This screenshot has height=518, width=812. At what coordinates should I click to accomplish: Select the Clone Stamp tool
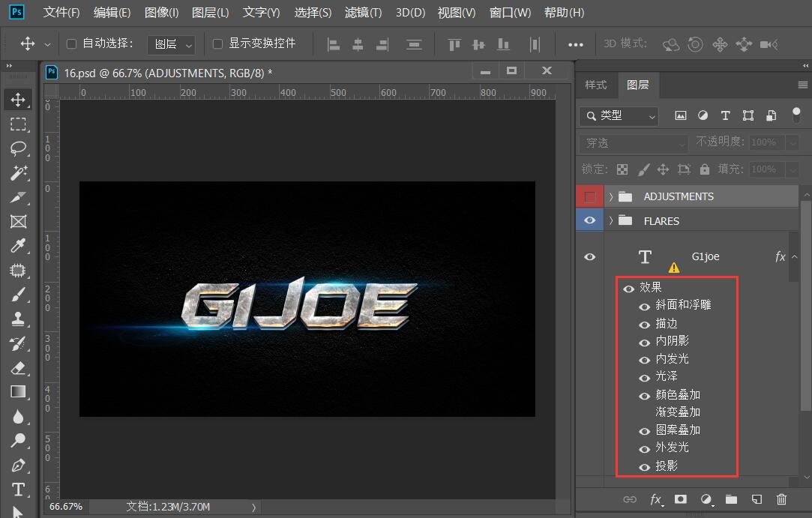[18, 319]
